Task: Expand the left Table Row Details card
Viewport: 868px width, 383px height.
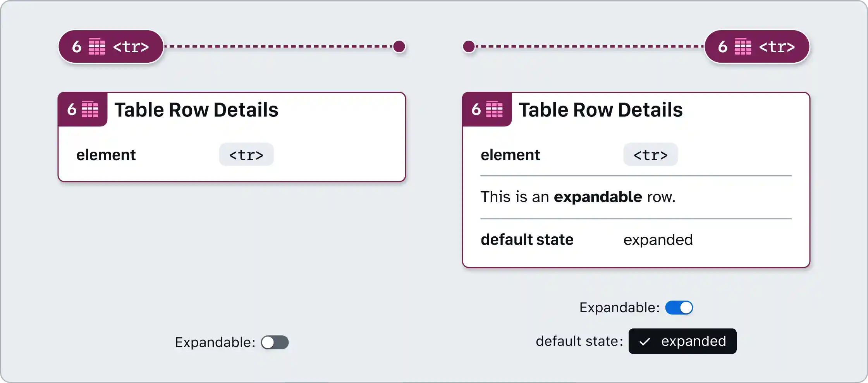Action: point(275,342)
